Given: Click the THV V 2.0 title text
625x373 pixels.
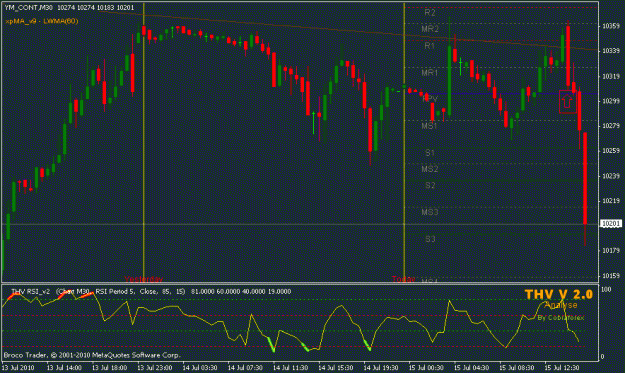Looking at the screenshot, I should tap(558, 294).
